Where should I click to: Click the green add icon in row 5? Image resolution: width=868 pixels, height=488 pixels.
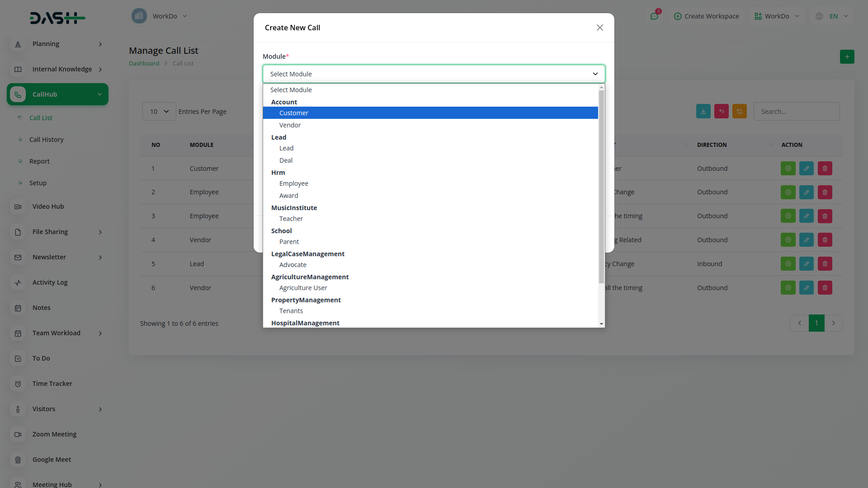(788, 264)
